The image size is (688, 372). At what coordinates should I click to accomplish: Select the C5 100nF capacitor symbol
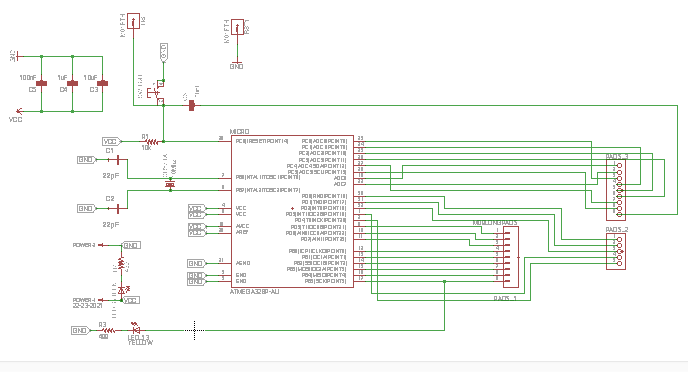pyautogui.click(x=41, y=83)
